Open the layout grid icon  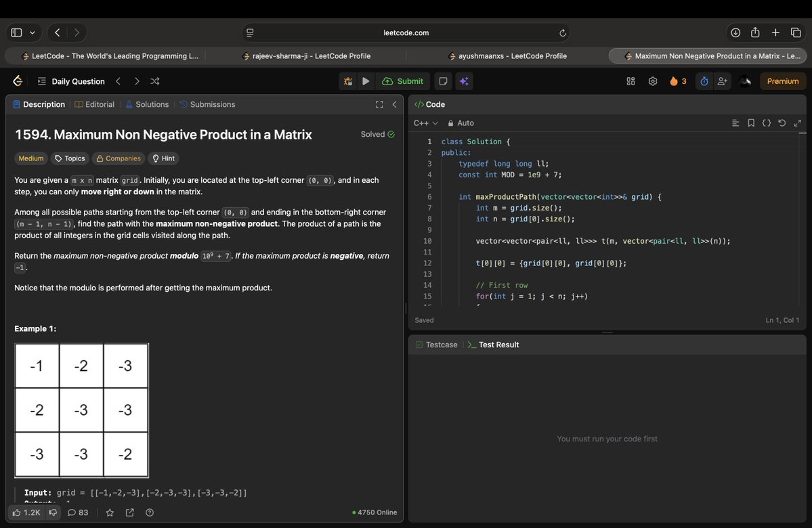pos(631,81)
